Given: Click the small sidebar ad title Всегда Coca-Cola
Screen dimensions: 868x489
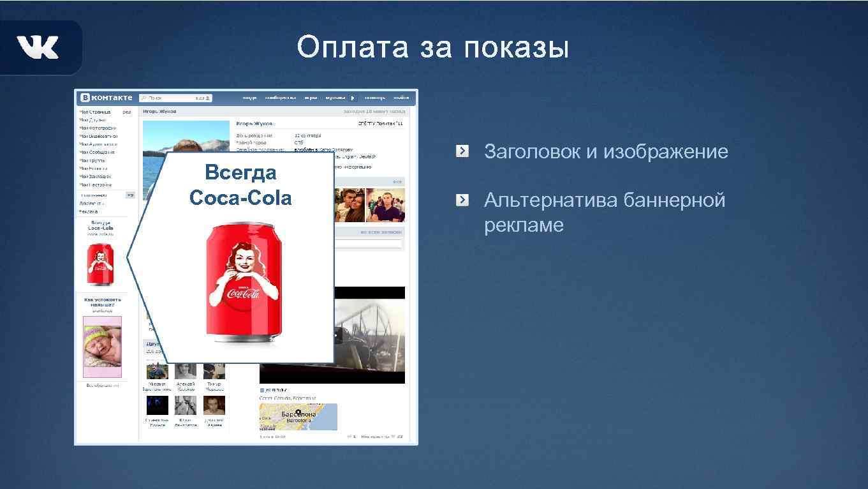Looking at the screenshot, I should pos(101,225).
